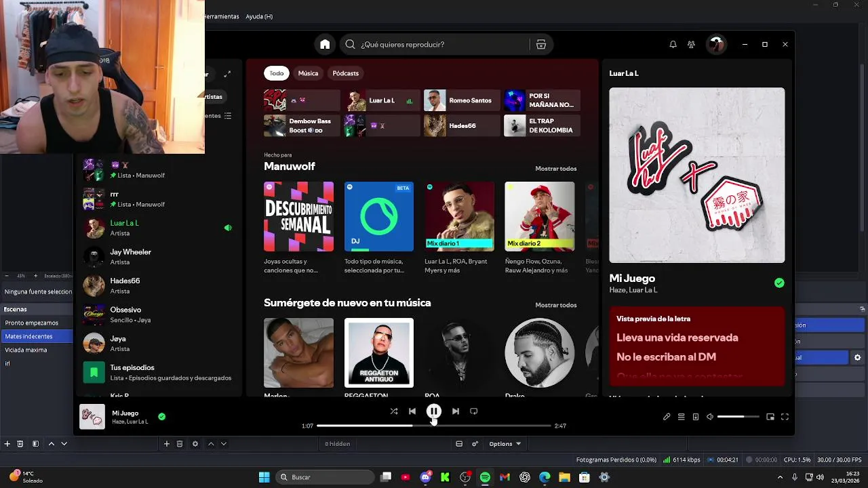Select the Música filter chip

tap(308, 73)
